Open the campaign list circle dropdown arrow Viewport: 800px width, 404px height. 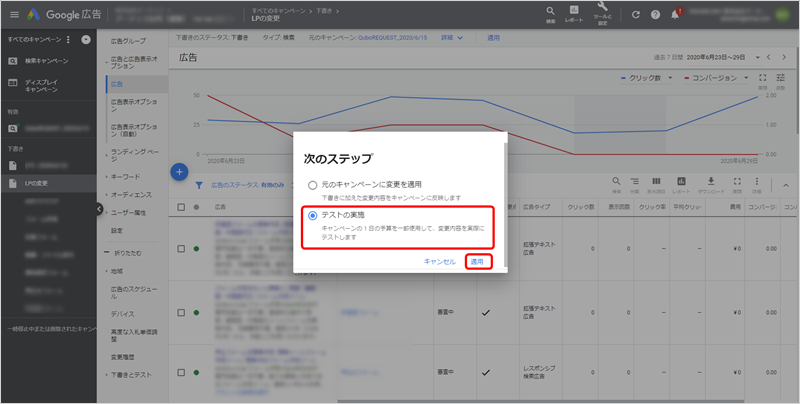click(86, 39)
